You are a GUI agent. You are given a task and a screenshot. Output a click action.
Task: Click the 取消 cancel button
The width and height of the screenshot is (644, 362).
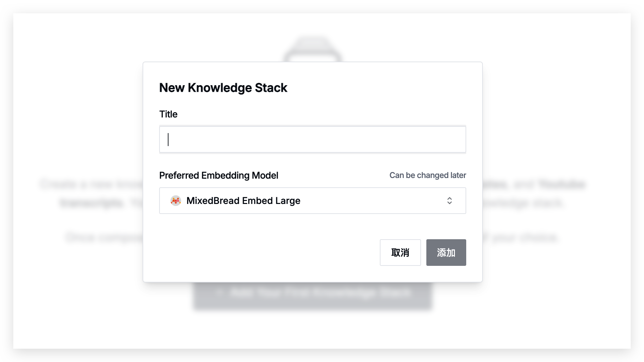pyautogui.click(x=400, y=253)
